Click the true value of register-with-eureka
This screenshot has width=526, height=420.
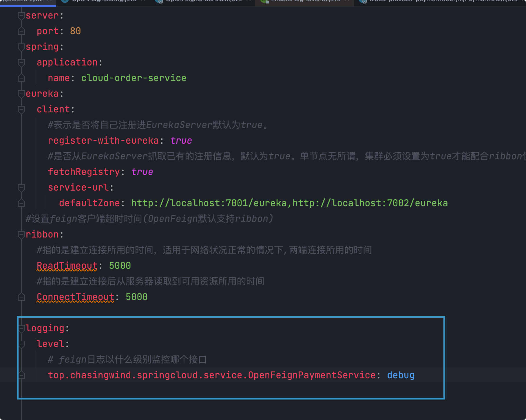(x=181, y=141)
